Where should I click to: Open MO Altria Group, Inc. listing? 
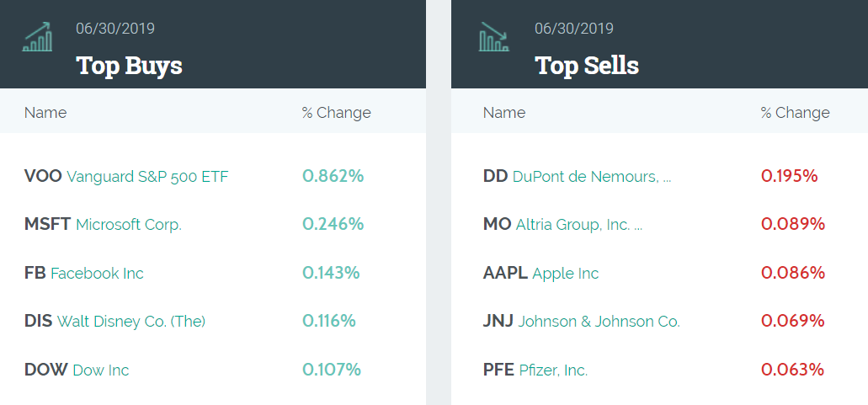click(563, 225)
